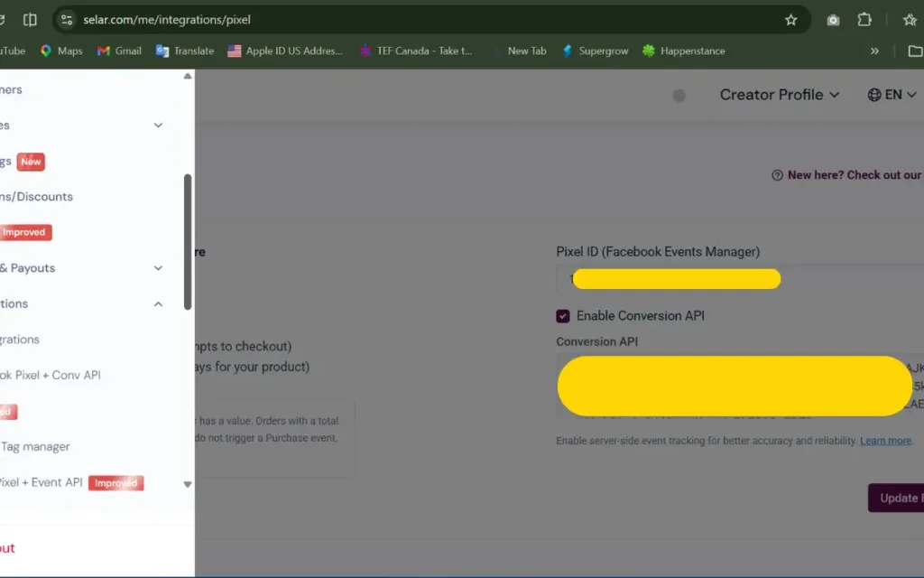Viewport: 924px width, 578px height.
Task: Open the Pixel + Event API sidebar item
Action: [72, 482]
